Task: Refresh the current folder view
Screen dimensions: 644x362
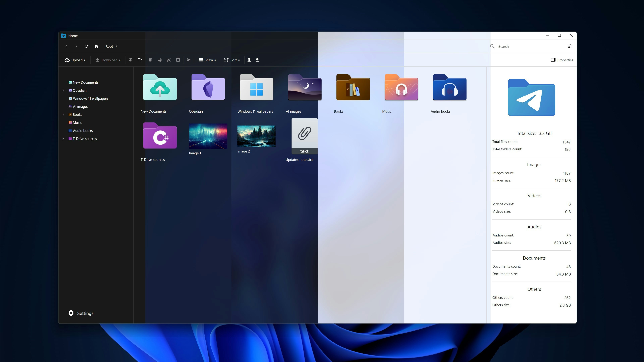Action: click(x=86, y=46)
